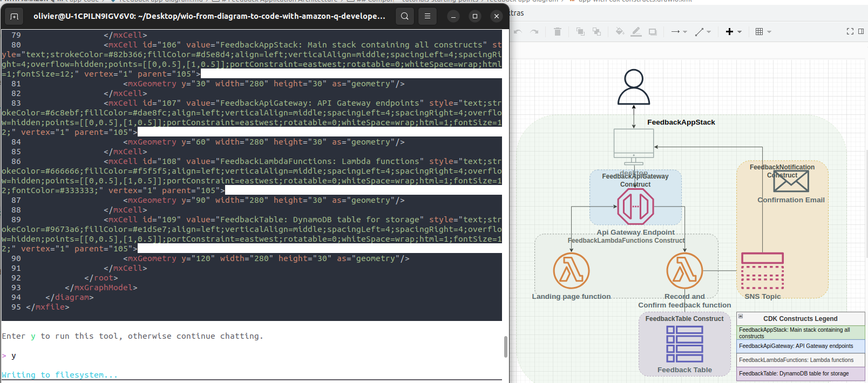The height and width of the screenshot is (383, 868).
Task: Open waypoints line style dropdown
Action: [703, 32]
